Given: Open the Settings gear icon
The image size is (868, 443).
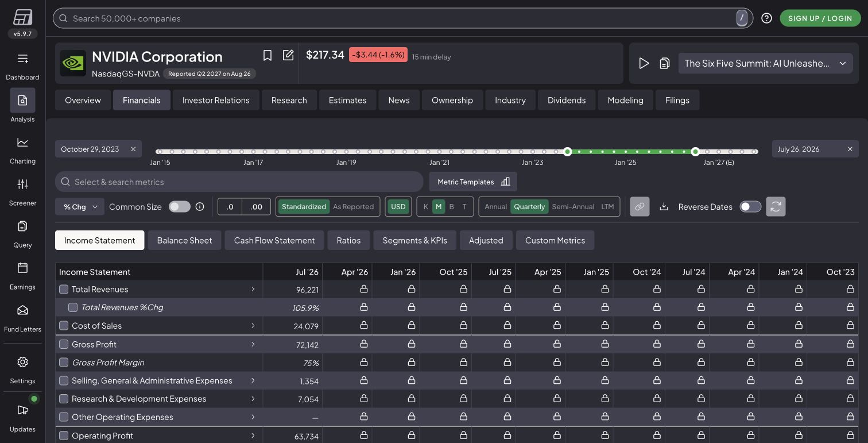Looking at the screenshot, I should click(x=22, y=362).
